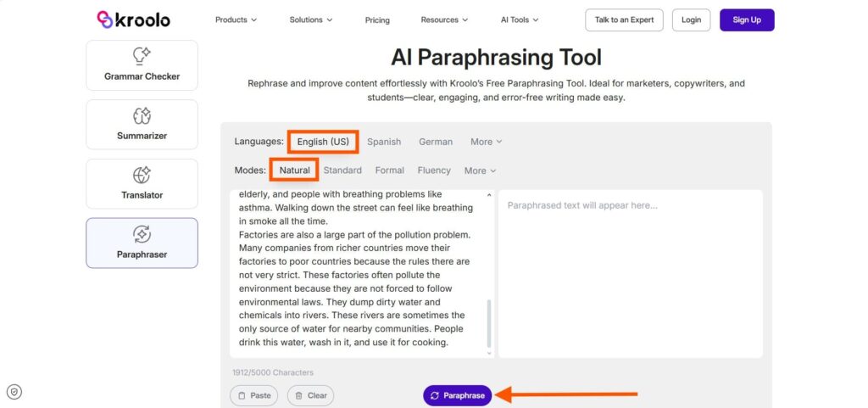Select the Summarizer brain icon
Image resolution: width=868 pixels, height=408 pixels.
click(x=142, y=115)
